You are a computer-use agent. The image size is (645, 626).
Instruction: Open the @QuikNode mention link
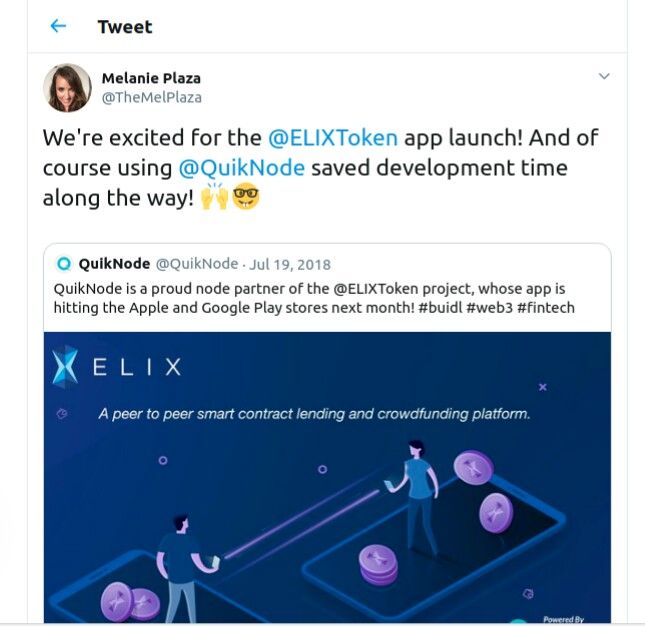click(241, 168)
